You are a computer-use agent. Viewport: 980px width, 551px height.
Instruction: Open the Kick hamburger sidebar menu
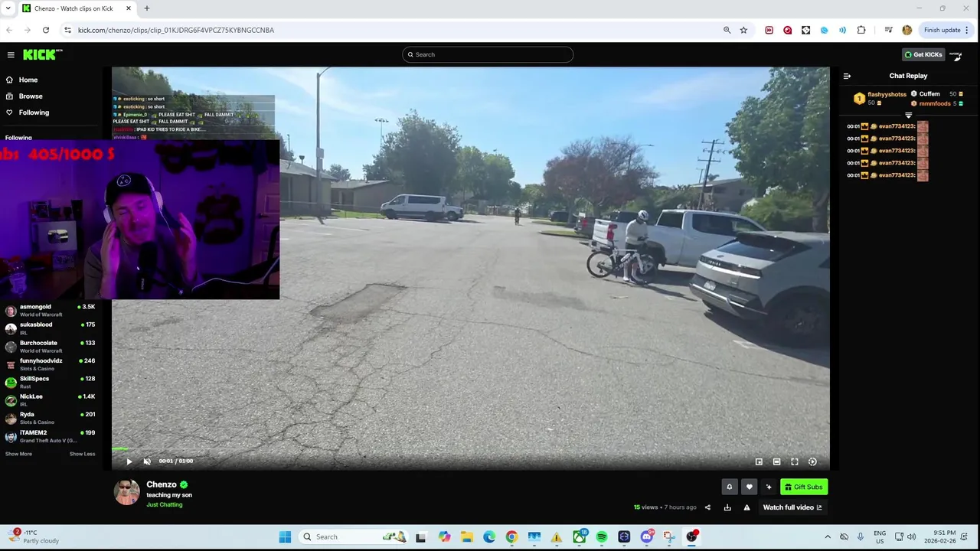click(11, 54)
